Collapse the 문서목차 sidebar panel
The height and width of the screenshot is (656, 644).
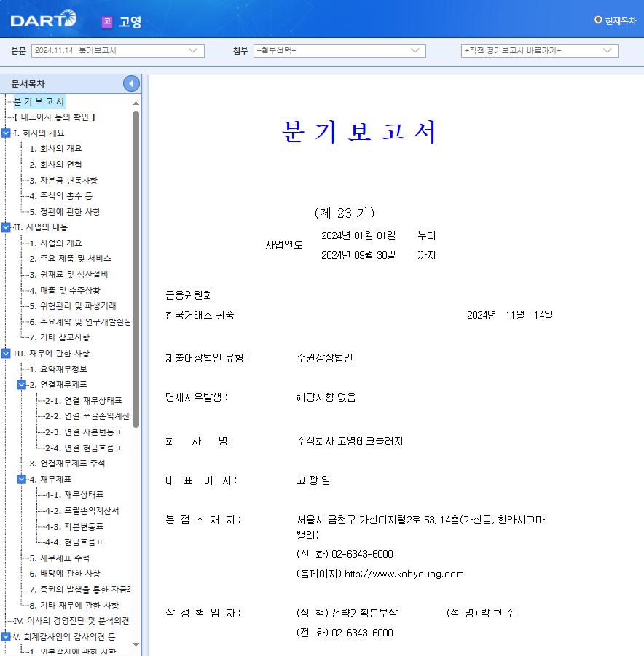click(130, 83)
